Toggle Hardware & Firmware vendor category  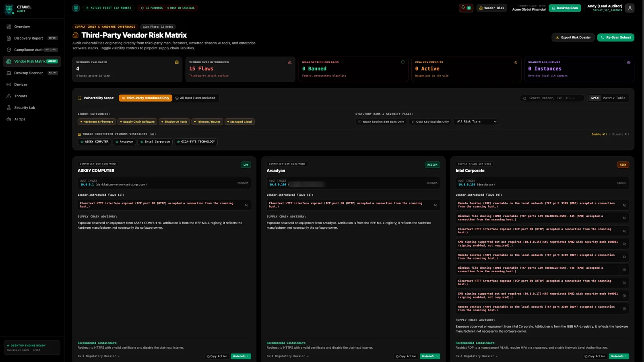[x=97, y=121]
